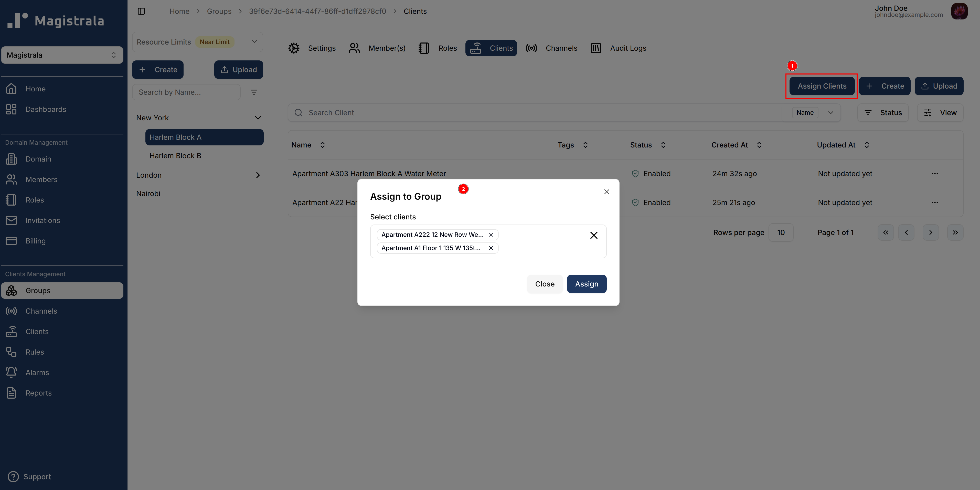The image size is (980, 490).
Task: Open the Magistrala workspace selector
Action: (62, 55)
